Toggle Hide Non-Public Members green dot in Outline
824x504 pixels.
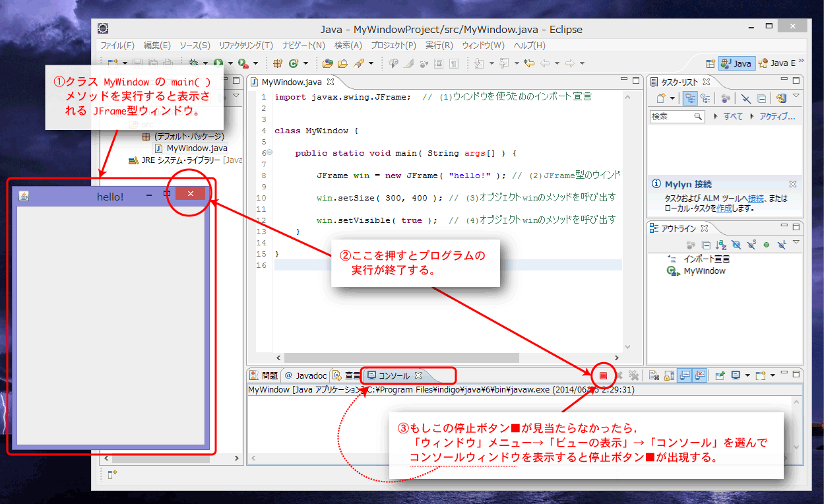click(x=767, y=245)
